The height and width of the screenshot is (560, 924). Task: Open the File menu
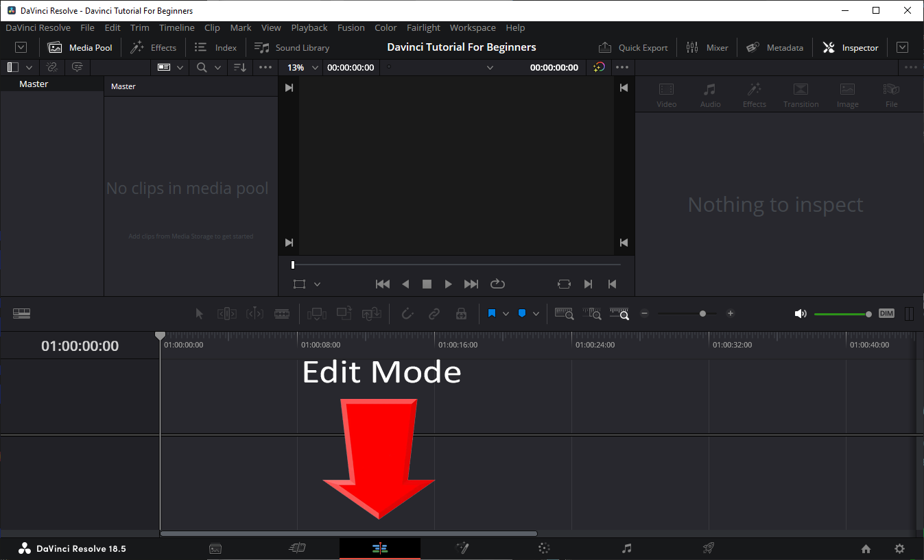click(x=87, y=27)
